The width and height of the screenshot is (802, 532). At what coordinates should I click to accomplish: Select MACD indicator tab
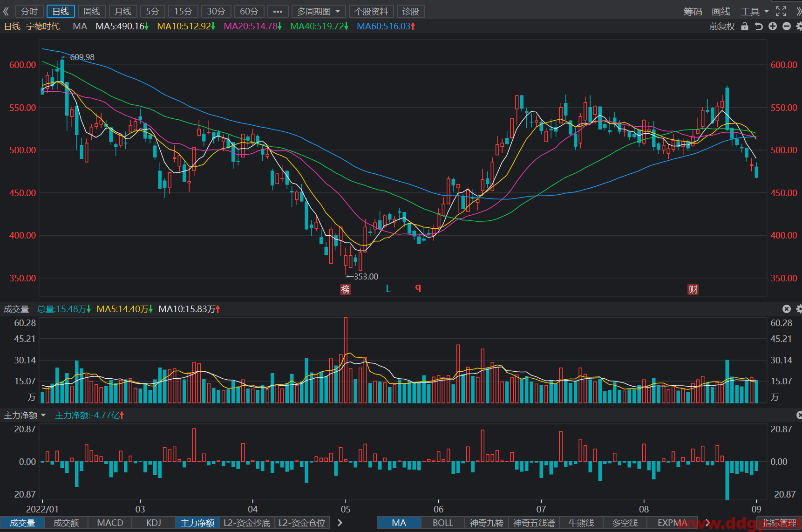click(110, 523)
